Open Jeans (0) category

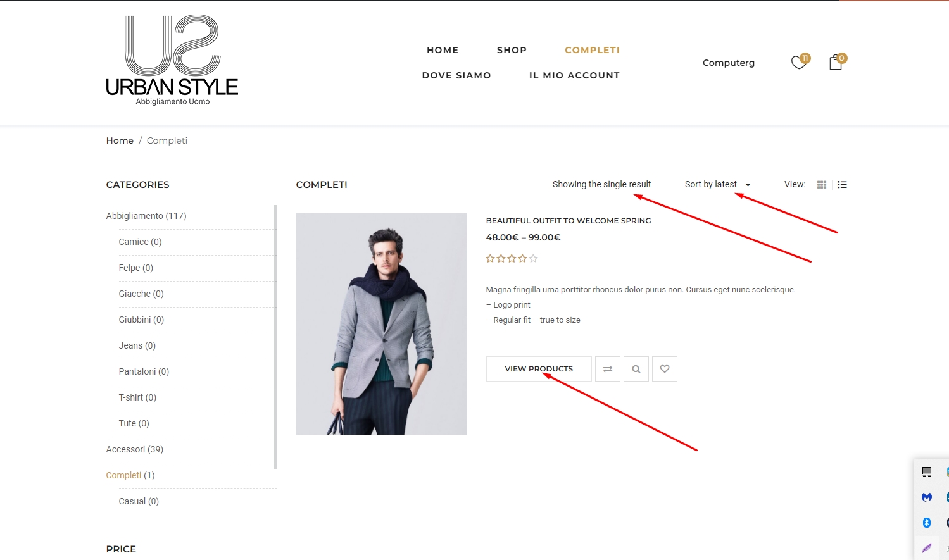pos(137,345)
